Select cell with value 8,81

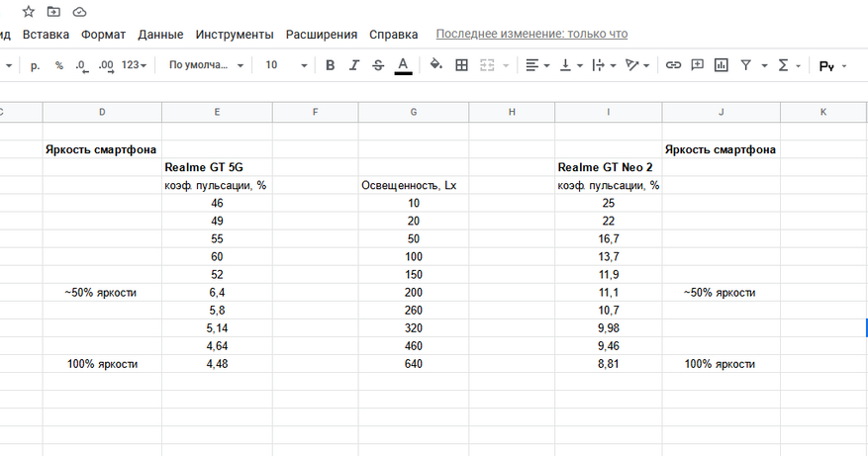point(609,364)
